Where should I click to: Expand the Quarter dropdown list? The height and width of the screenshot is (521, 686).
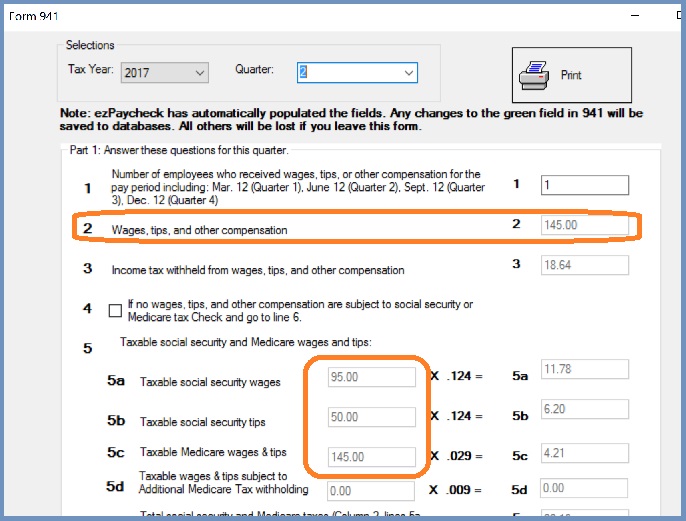[407, 73]
